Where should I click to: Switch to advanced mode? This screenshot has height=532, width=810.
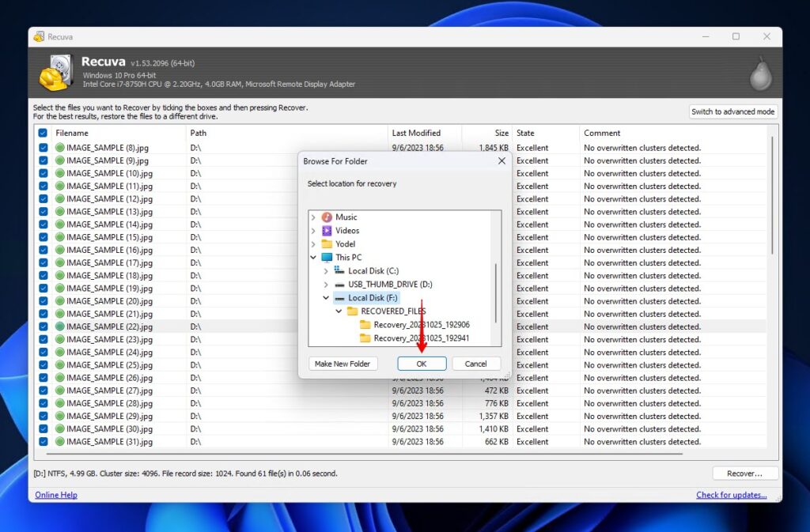click(732, 111)
